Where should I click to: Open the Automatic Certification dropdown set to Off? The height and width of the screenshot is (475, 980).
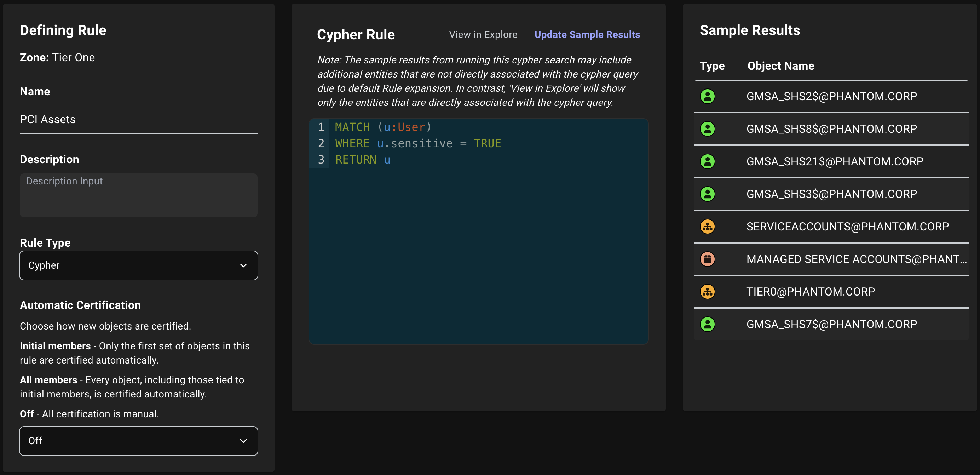138,441
